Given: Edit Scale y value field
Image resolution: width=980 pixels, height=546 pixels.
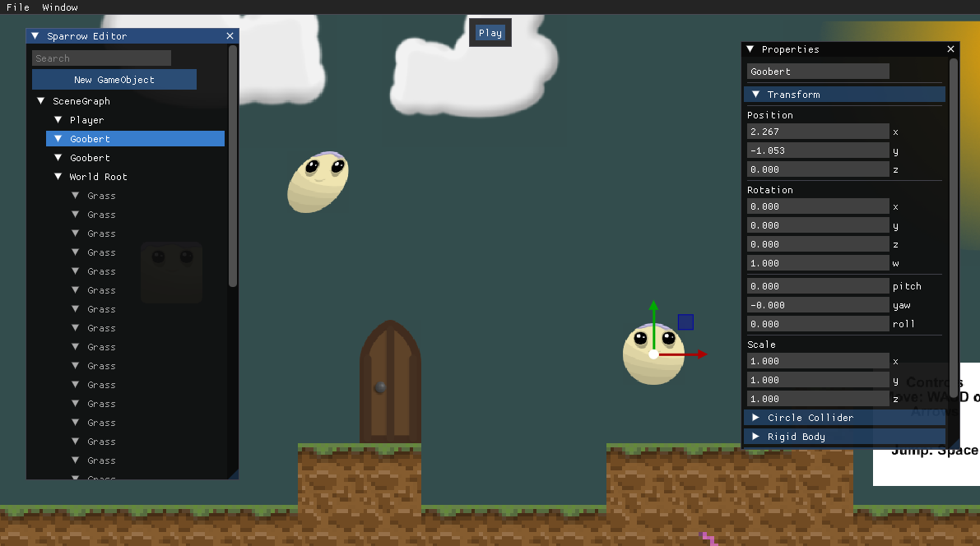Looking at the screenshot, I should pos(818,380).
